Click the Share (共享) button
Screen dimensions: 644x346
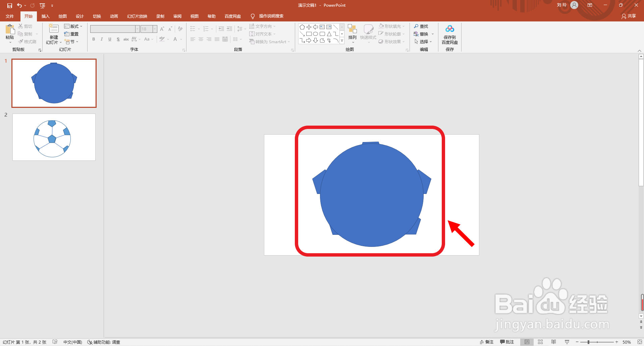click(629, 16)
